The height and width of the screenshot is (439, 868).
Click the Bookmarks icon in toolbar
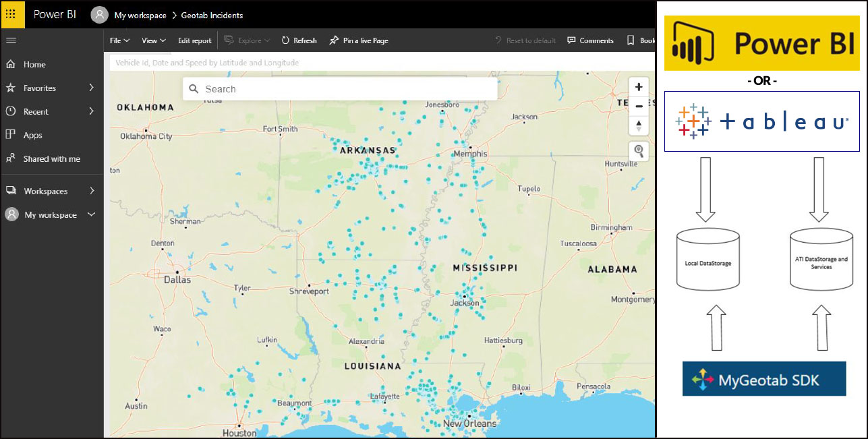pos(631,40)
